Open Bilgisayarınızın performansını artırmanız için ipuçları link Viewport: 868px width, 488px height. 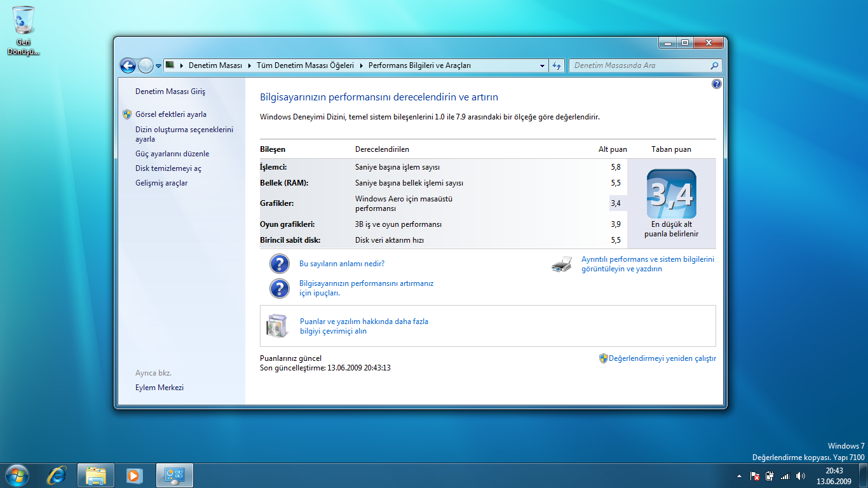[x=366, y=288]
